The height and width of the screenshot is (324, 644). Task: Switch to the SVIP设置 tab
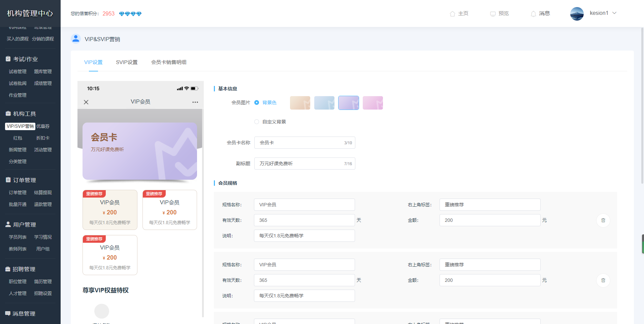point(127,62)
